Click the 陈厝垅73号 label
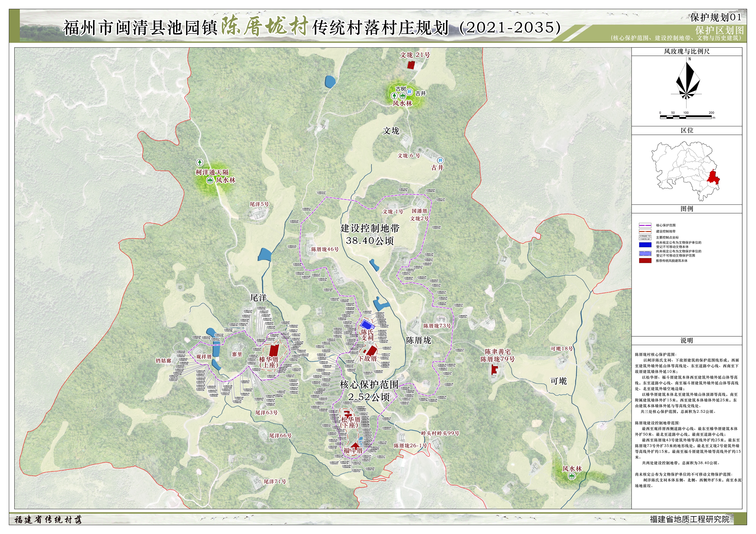Viewport: 756px width, 534px height. tap(437, 326)
